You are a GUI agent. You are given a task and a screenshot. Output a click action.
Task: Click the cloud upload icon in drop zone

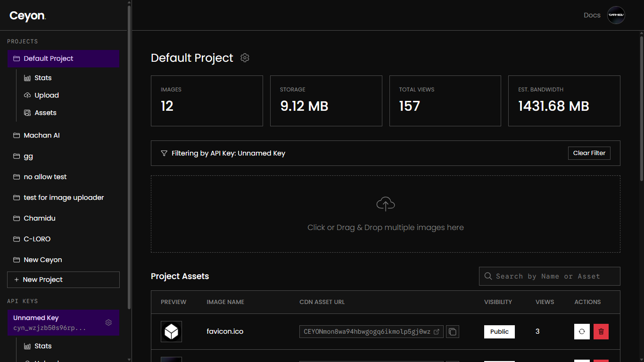point(386,204)
